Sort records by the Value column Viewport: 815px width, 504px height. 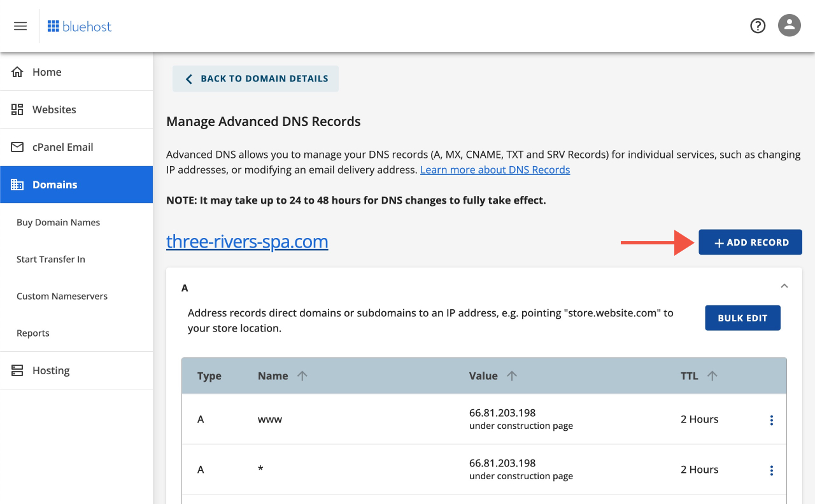click(x=512, y=375)
